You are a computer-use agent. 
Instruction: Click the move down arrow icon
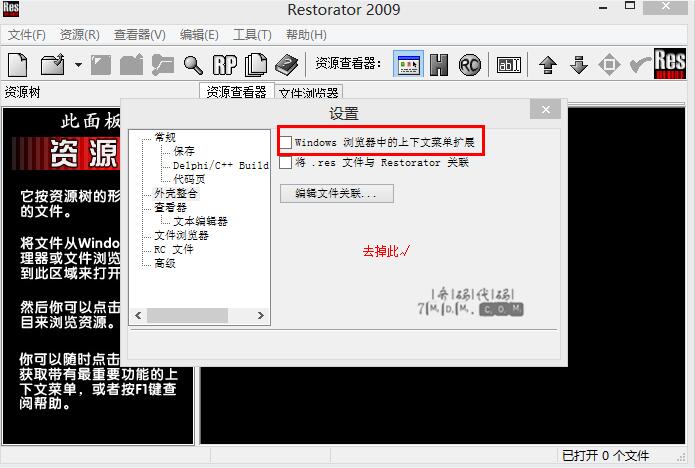pyautogui.click(x=579, y=65)
